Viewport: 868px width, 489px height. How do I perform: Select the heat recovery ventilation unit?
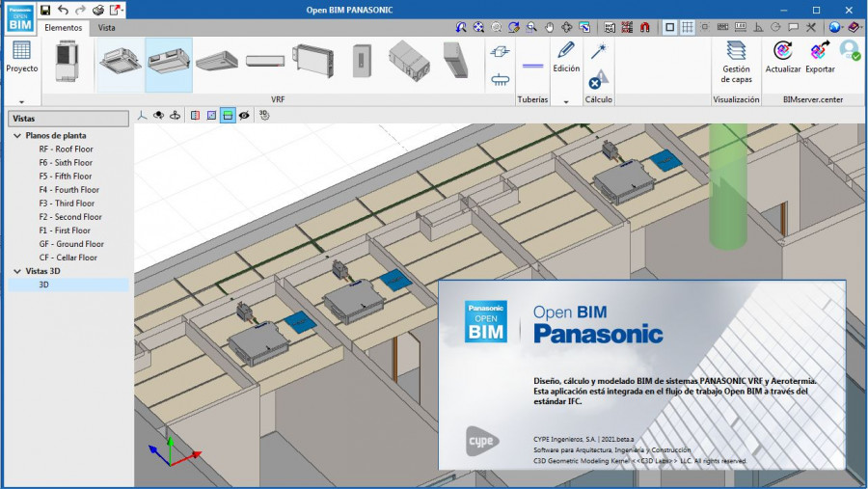[409, 61]
